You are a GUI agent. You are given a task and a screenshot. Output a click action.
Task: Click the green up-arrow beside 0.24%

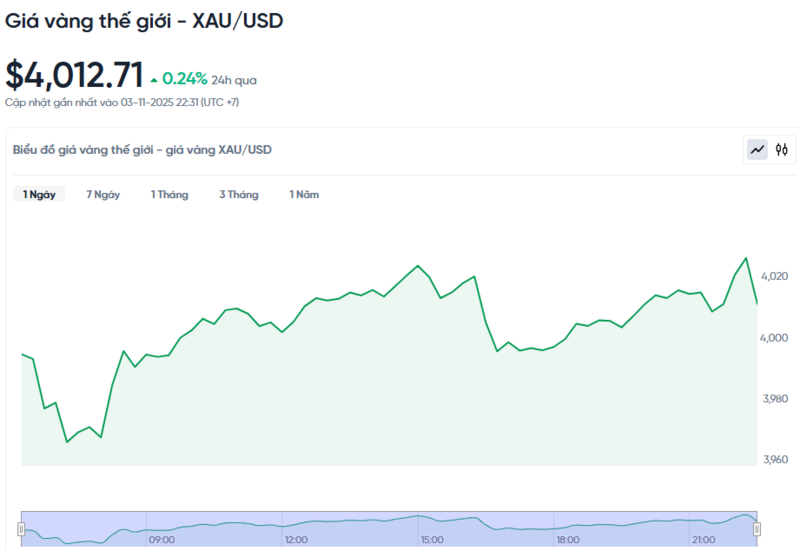153,79
